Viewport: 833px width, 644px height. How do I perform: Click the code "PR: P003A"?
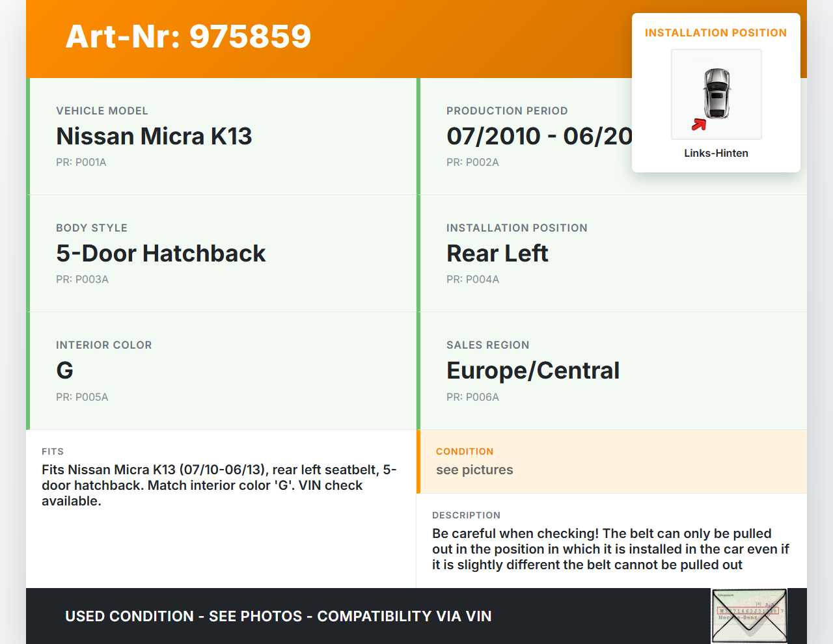click(82, 279)
